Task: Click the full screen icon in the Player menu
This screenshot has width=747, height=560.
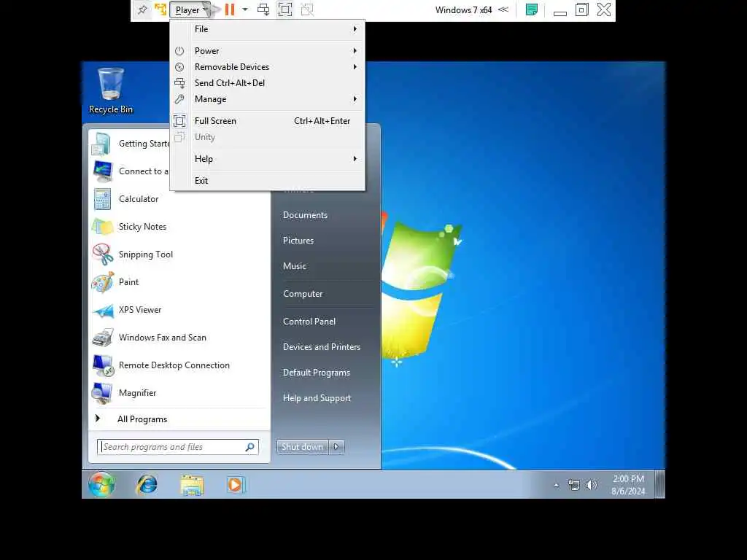Action: (179, 121)
